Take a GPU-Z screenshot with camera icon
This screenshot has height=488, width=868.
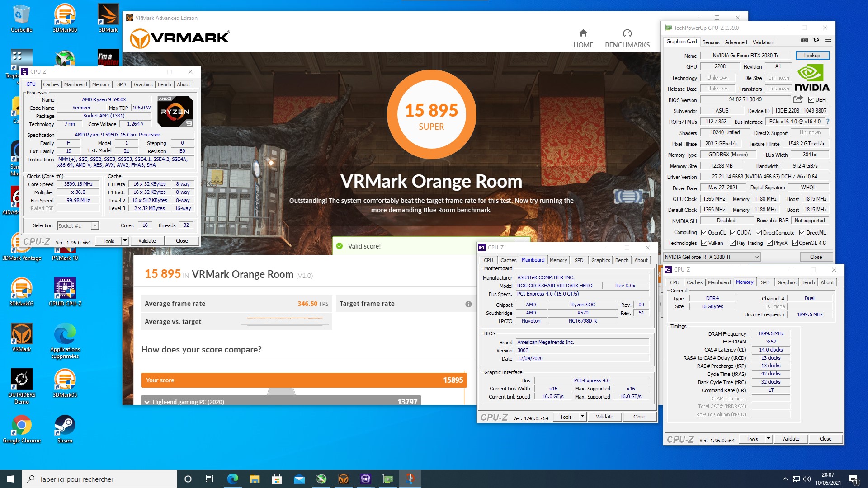(x=805, y=40)
